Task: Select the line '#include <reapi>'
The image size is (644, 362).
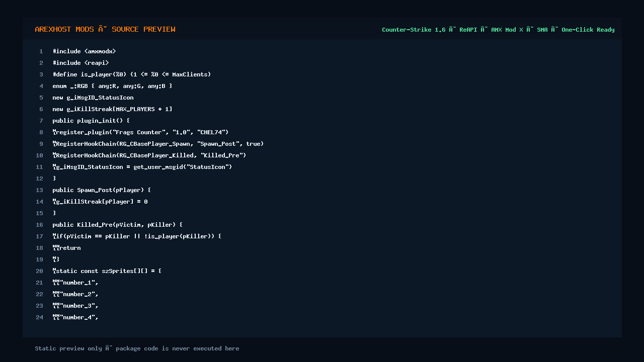Action: [x=80, y=63]
